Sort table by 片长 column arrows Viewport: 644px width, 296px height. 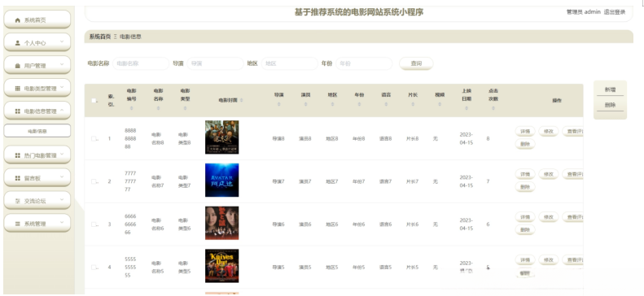point(413,105)
